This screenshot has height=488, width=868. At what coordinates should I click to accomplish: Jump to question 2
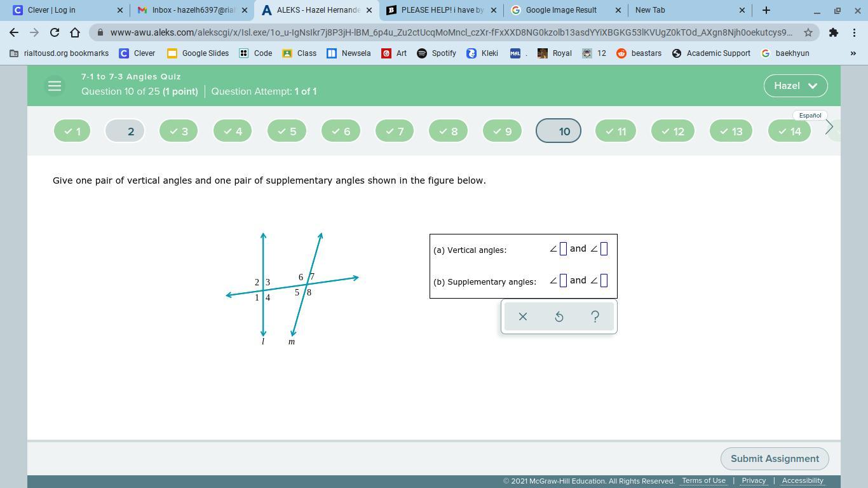coord(125,132)
